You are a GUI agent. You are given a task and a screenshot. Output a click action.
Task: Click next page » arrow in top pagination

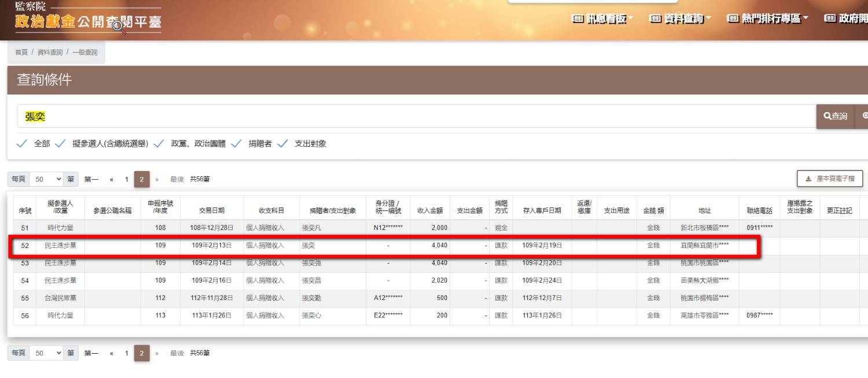tap(157, 179)
